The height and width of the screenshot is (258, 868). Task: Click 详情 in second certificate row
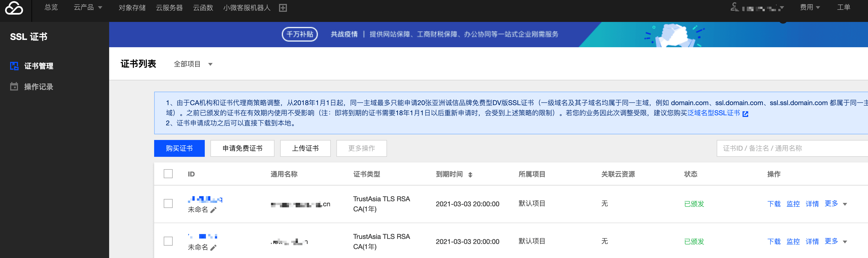click(x=812, y=241)
